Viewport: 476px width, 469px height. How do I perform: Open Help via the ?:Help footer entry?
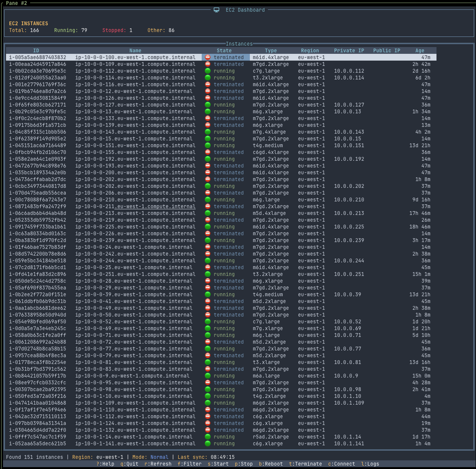click(106, 464)
